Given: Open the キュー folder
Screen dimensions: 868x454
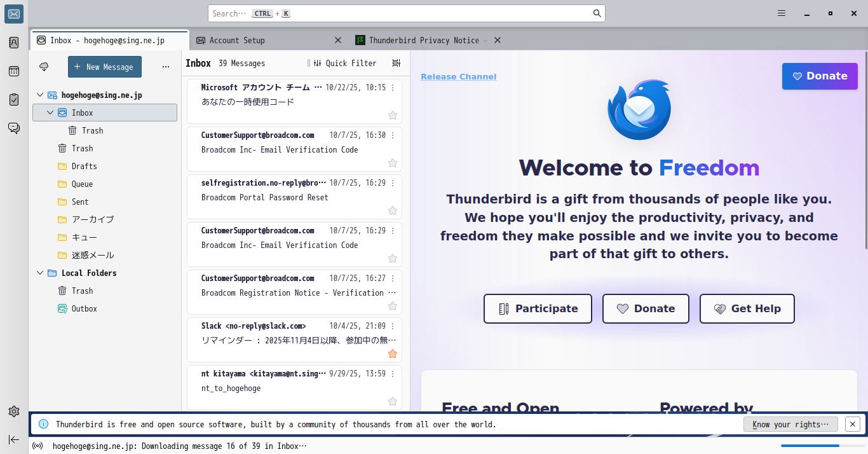Looking at the screenshot, I should tap(105, 237).
